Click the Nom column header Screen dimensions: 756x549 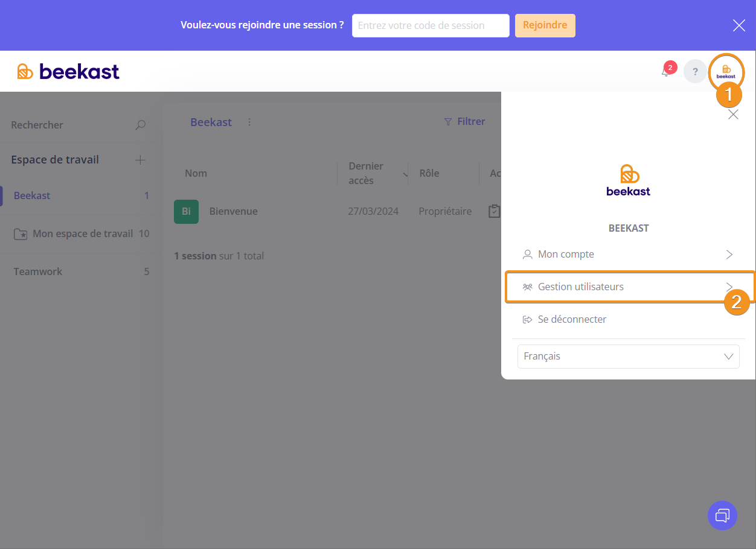tap(196, 173)
